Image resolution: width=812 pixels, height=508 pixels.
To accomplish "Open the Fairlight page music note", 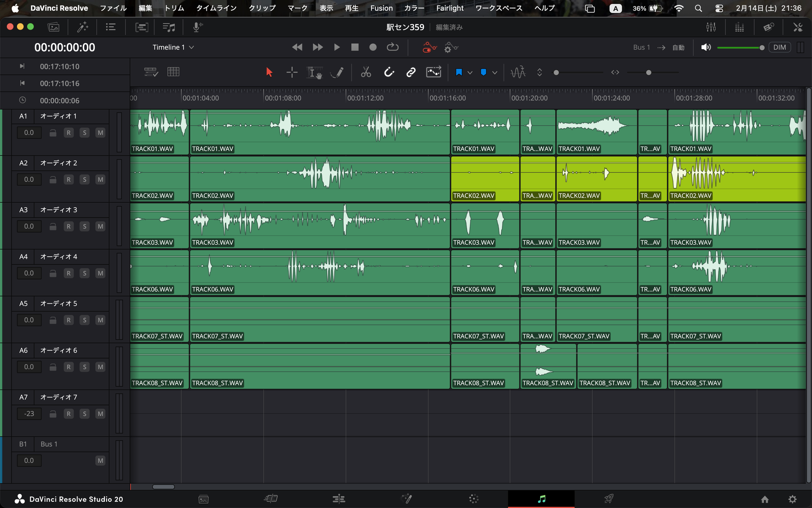I will tap(541, 499).
